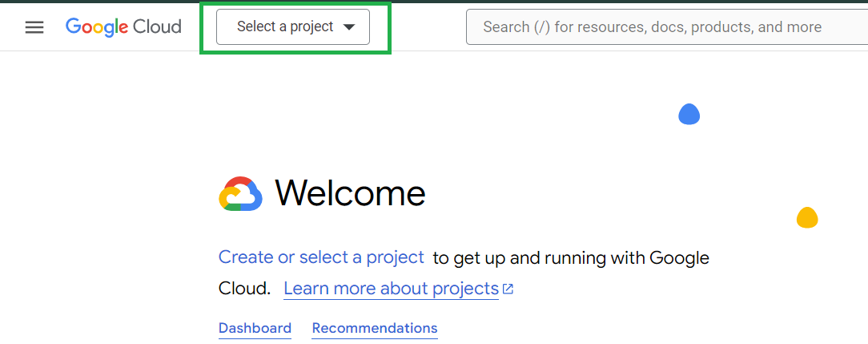Click the text 'to get up and running'
This screenshot has width=868, height=344.
coord(522,257)
